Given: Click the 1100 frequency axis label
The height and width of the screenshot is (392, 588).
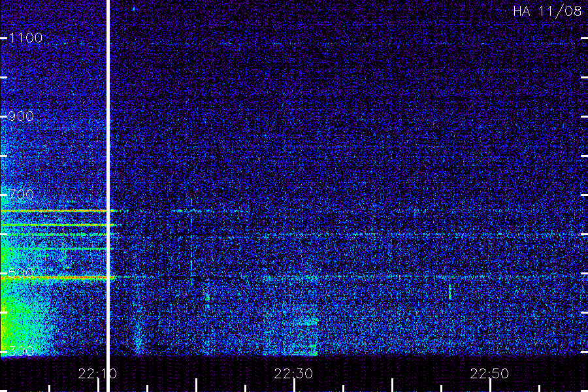Looking at the screenshot, I should pos(25,37).
